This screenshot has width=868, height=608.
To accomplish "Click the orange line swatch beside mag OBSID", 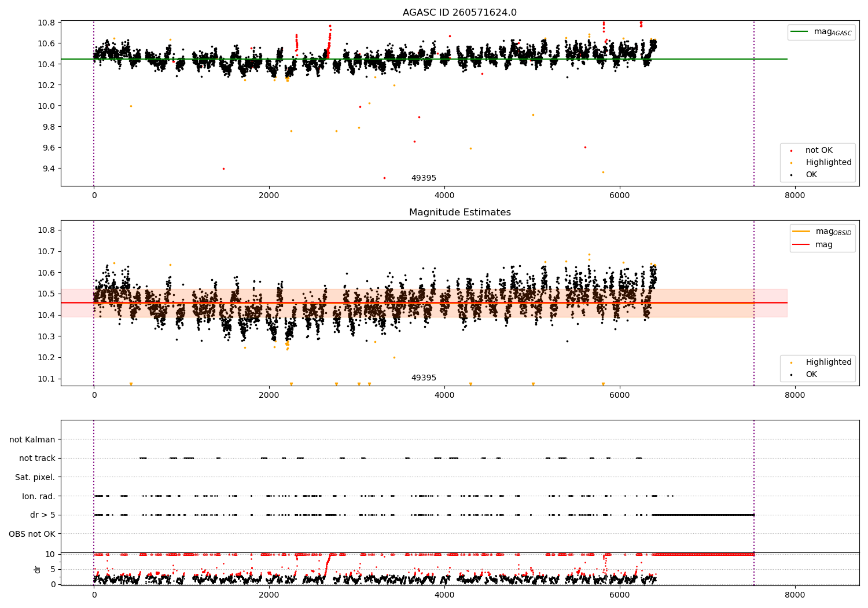I will pyautogui.click(x=801, y=232).
